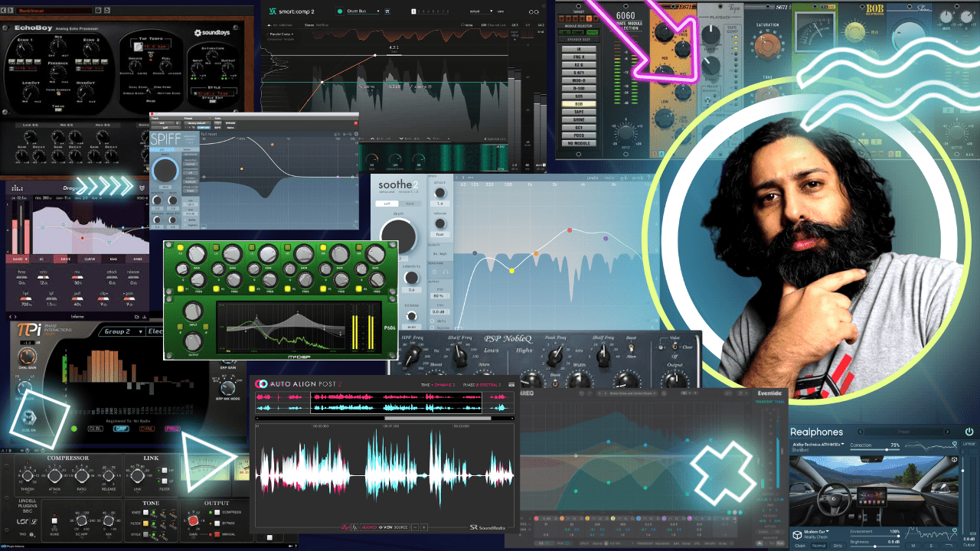Screen dimensions: 980x551
Task: Click the soothe2 release knob
Action: pyautogui.click(x=440, y=223)
